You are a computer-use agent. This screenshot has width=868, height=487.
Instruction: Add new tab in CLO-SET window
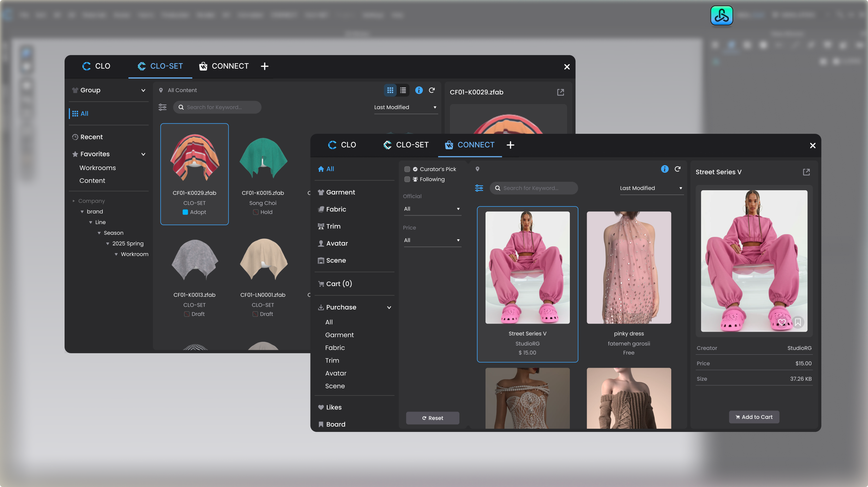click(x=265, y=66)
